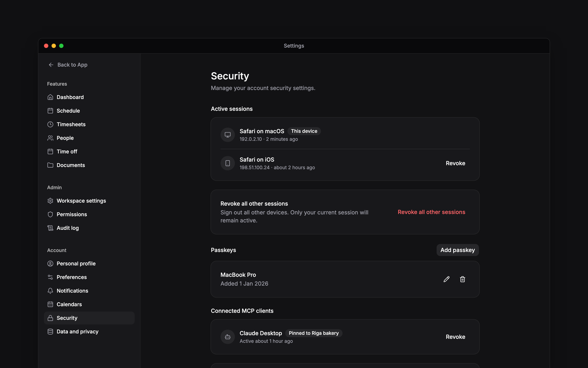
Task: Click the Audit log scroll icon
Action: click(50, 228)
